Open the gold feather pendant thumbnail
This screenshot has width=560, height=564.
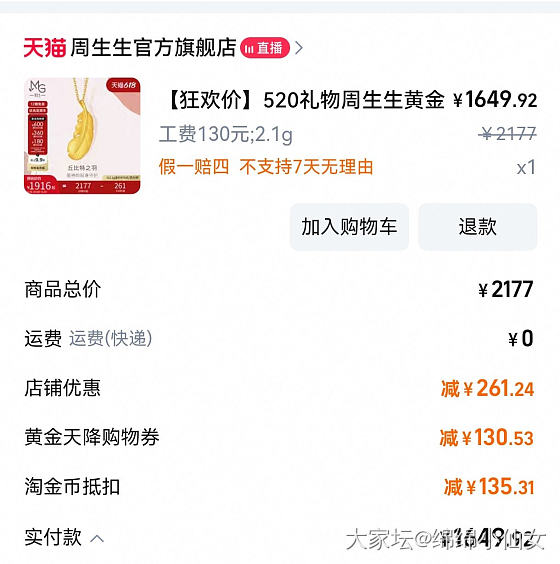coord(82,136)
